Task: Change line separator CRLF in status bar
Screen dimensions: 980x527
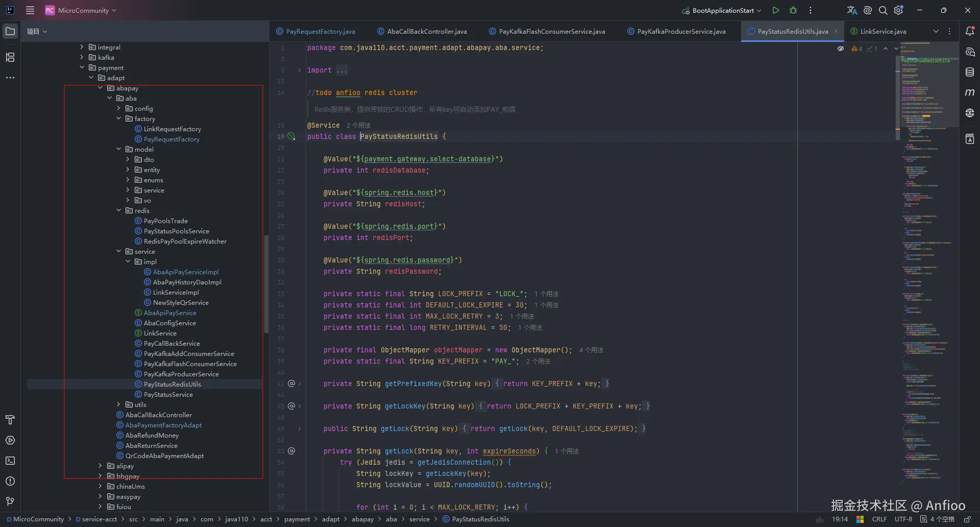Action: click(879, 519)
